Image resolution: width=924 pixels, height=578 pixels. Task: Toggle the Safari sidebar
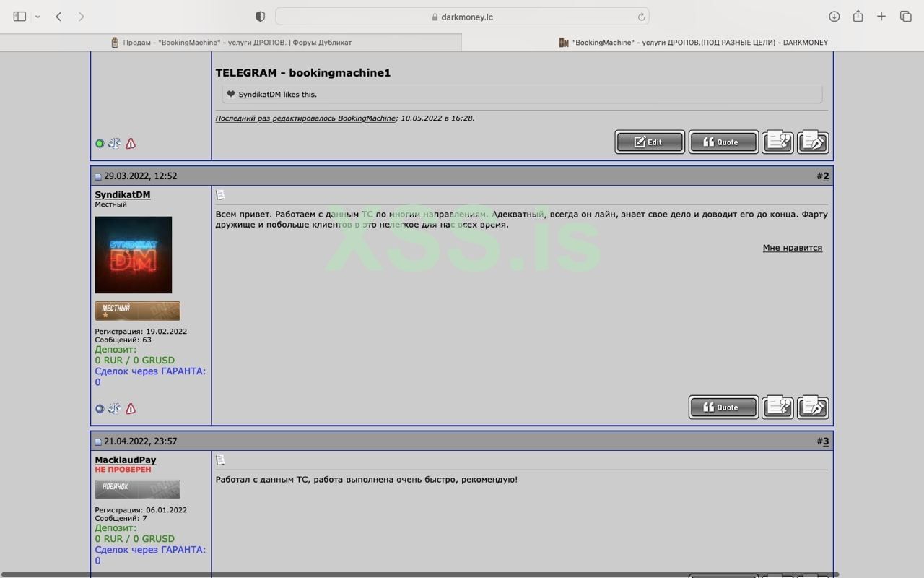19,17
